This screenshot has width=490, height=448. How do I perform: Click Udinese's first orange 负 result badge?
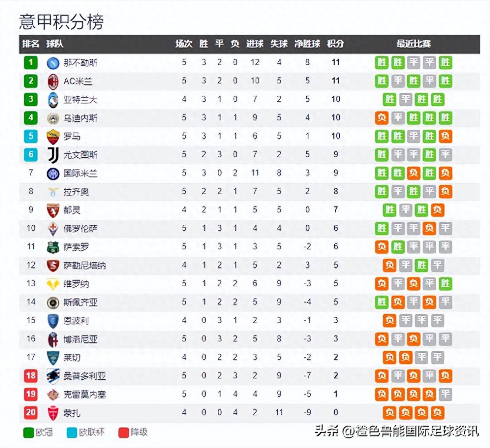(x=382, y=118)
